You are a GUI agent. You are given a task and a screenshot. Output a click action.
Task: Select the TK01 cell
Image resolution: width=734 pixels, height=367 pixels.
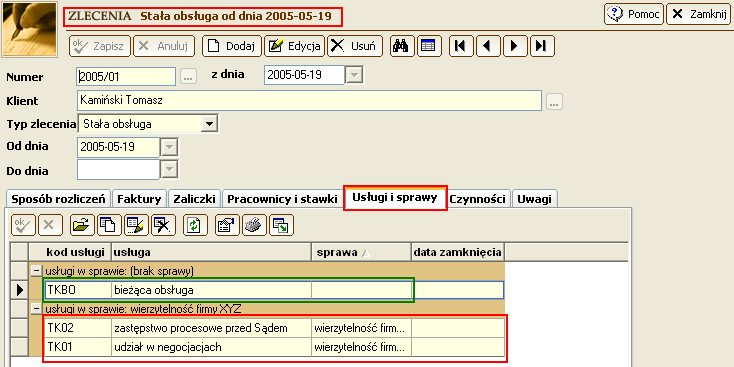[78, 347]
